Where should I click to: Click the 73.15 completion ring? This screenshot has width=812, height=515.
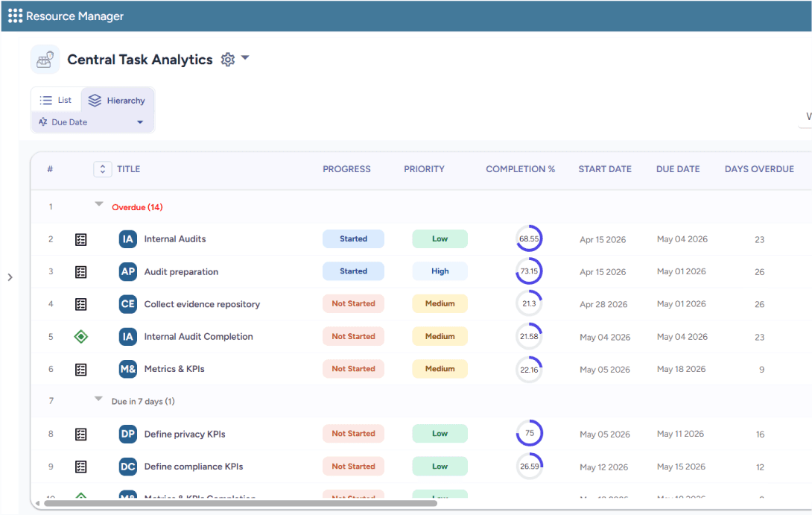click(529, 271)
